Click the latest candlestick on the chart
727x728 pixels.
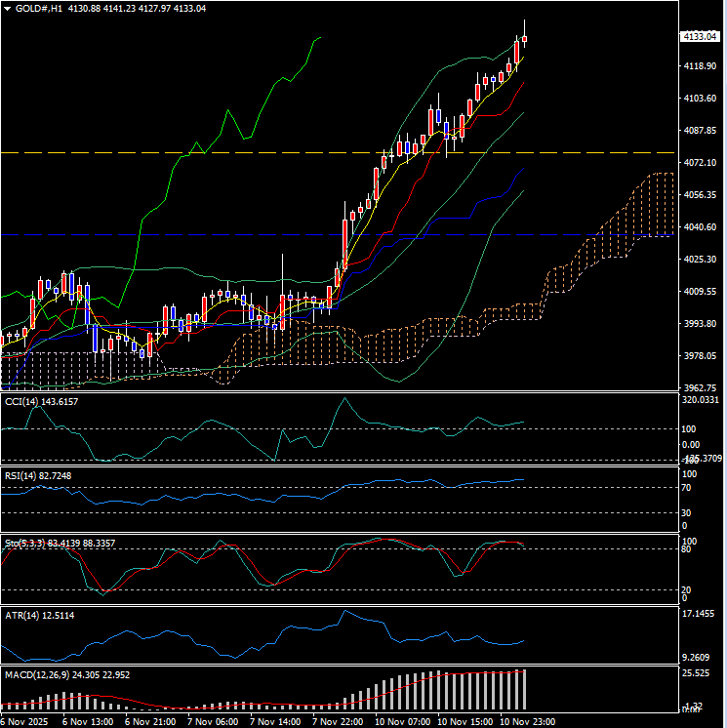click(x=525, y=39)
